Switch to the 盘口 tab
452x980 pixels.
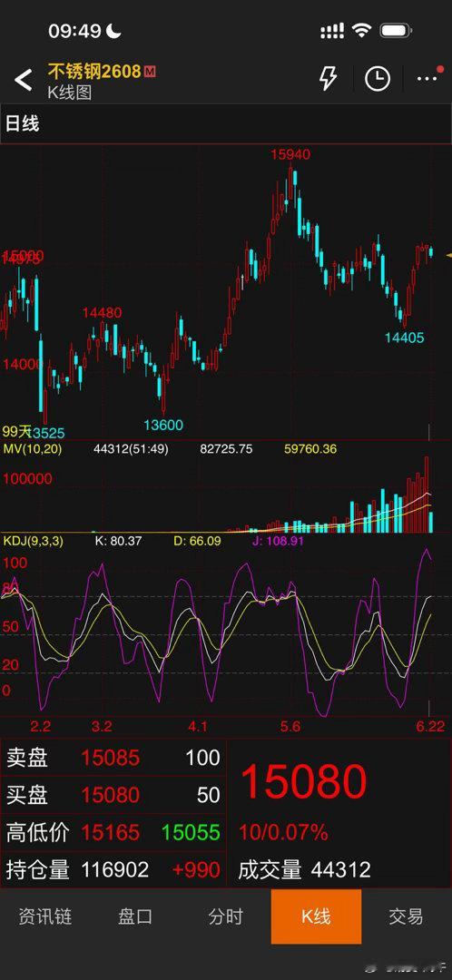click(x=135, y=916)
